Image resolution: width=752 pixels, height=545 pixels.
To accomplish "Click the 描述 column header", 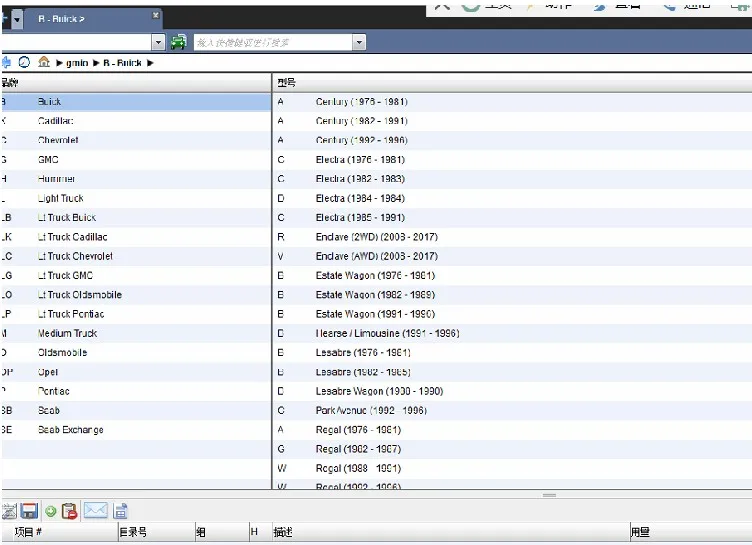I will [x=450, y=532].
